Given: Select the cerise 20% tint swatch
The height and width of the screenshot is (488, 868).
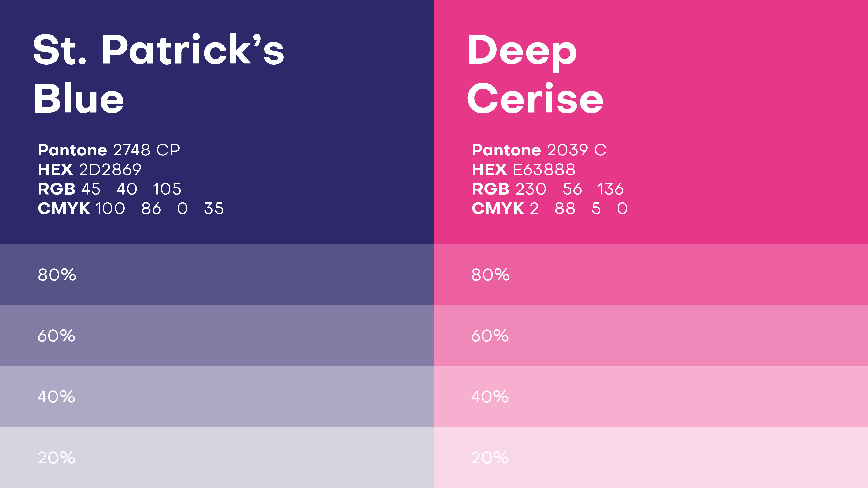Looking at the screenshot, I should coord(651,457).
